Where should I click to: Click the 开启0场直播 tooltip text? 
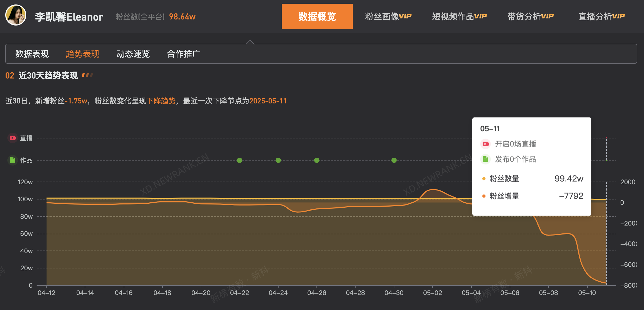[x=516, y=144]
